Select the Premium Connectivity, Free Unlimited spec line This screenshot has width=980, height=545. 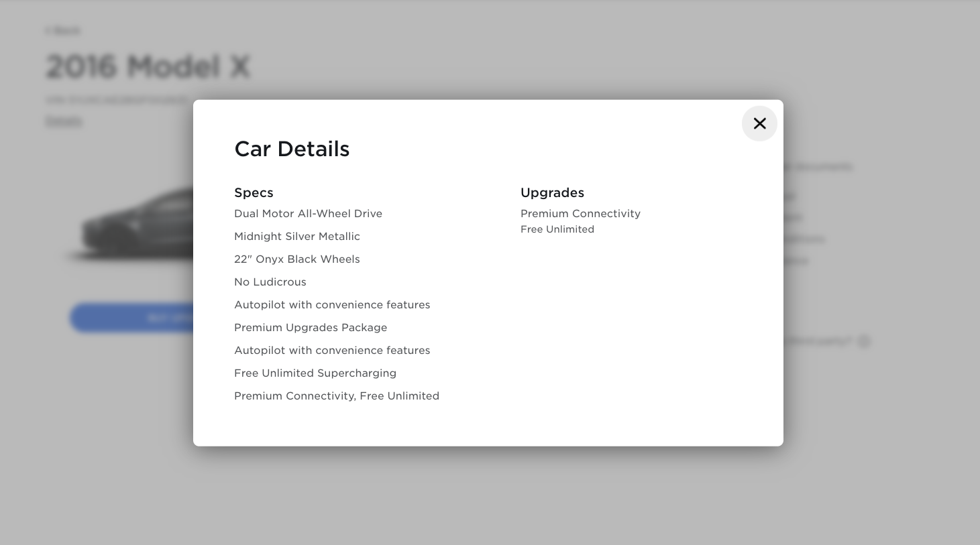point(337,396)
